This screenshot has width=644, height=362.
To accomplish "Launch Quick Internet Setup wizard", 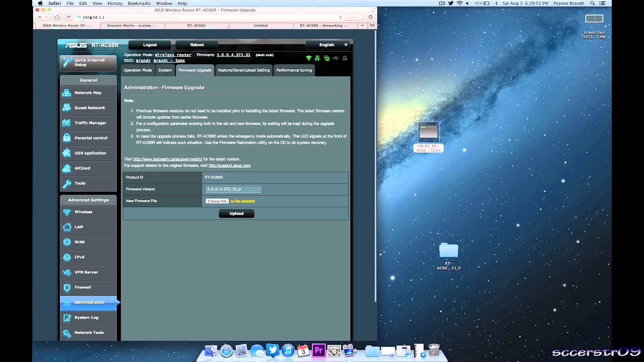I will click(88, 62).
